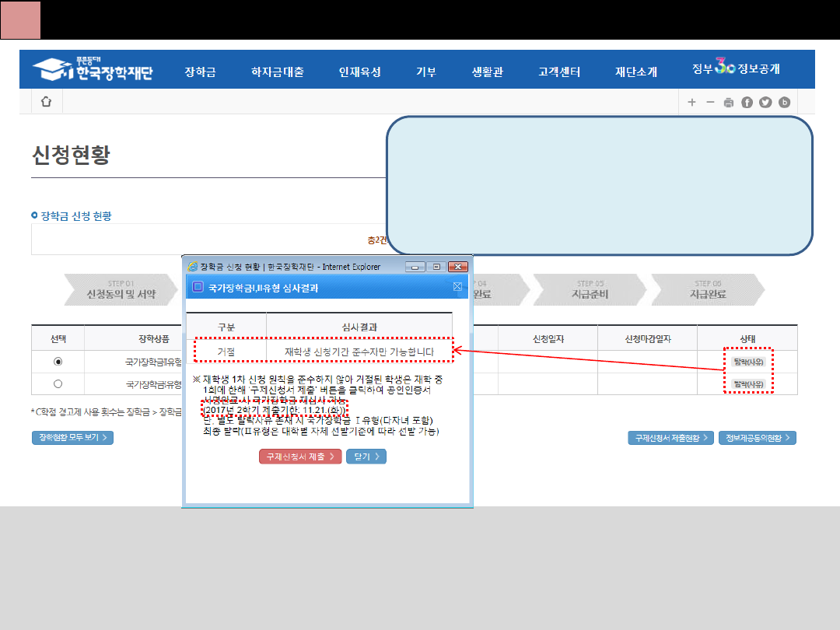Screen dimensions: 840x630
Task: Open the 학자금대출 menu
Action: coord(277,72)
